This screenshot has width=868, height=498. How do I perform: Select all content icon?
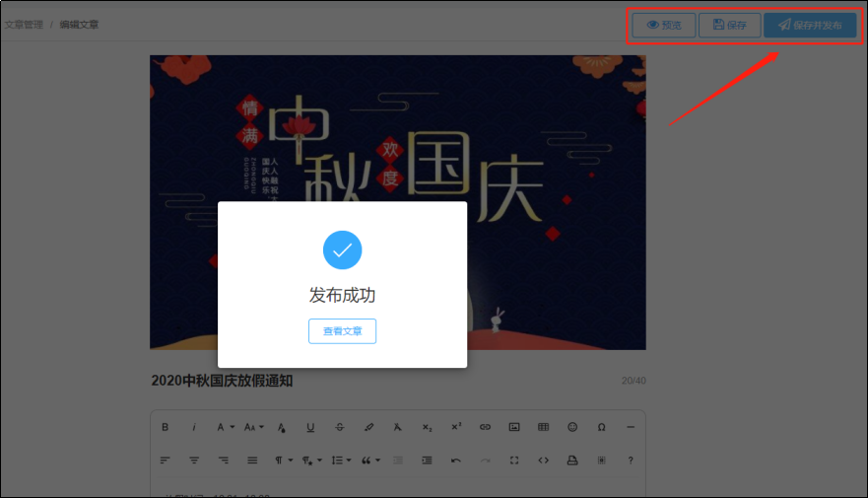point(601,461)
